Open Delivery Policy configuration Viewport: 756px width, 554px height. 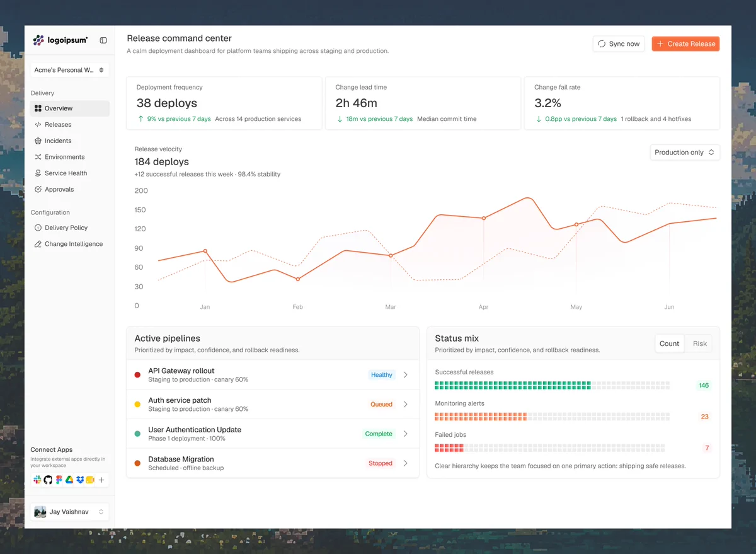(69, 228)
